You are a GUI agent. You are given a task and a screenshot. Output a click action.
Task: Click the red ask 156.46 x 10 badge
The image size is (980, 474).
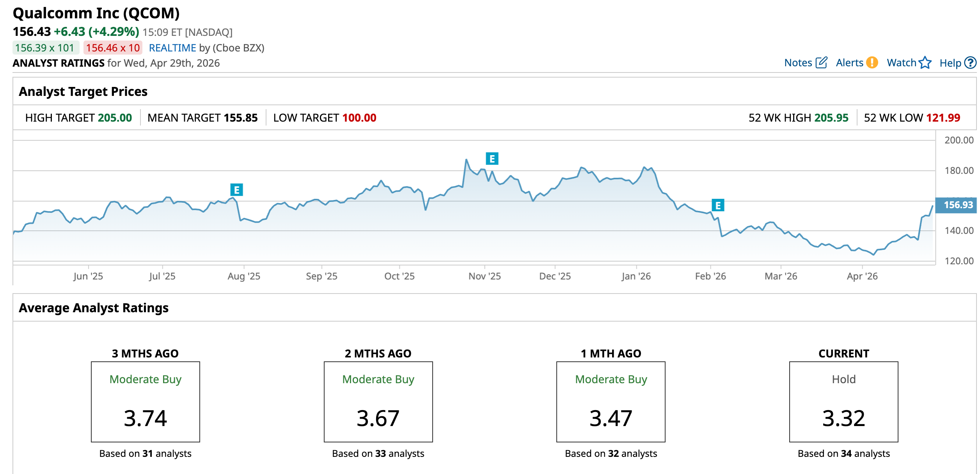113,48
